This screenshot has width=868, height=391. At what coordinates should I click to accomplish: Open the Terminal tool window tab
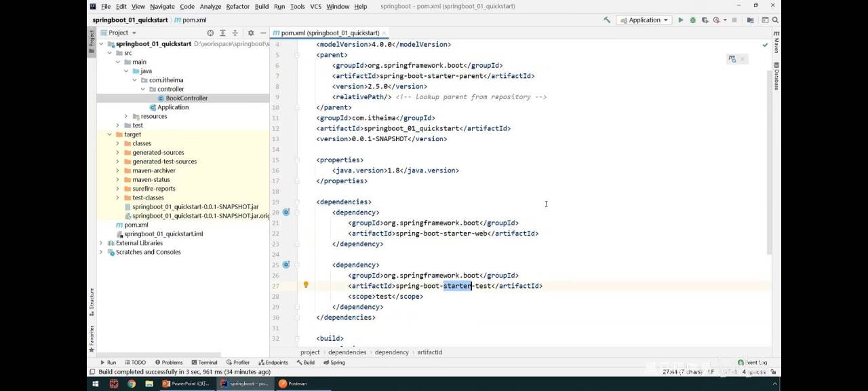pyautogui.click(x=204, y=362)
